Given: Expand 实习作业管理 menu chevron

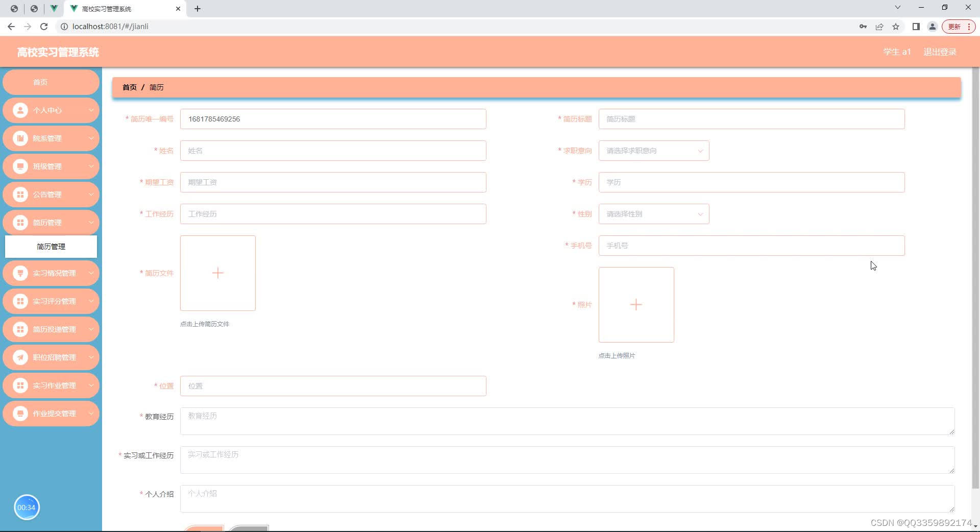Looking at the screenshot, I should click(x=91, y=385).
